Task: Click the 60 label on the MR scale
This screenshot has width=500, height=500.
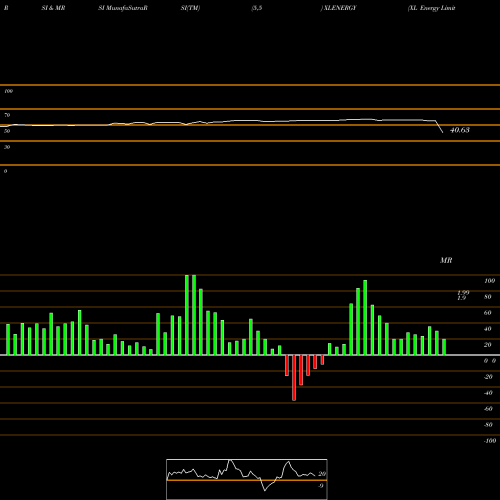Action: pos(488,313)
